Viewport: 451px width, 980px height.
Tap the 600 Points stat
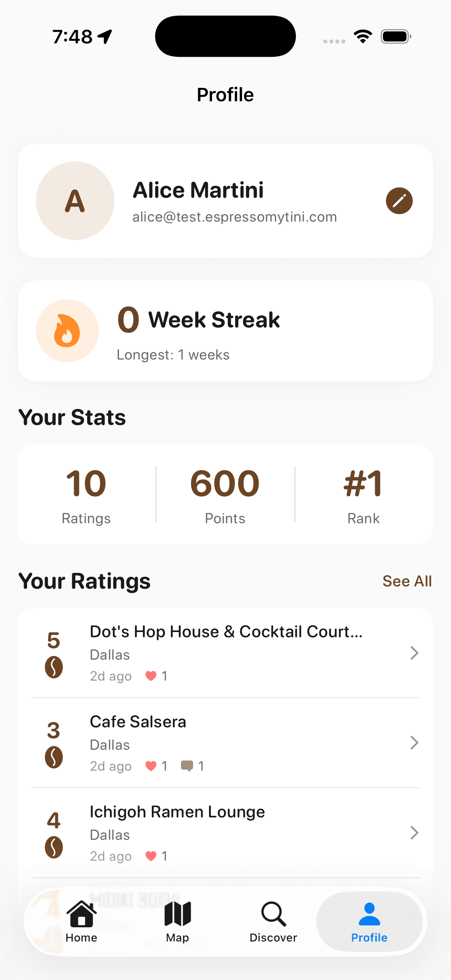pos(225,494)
